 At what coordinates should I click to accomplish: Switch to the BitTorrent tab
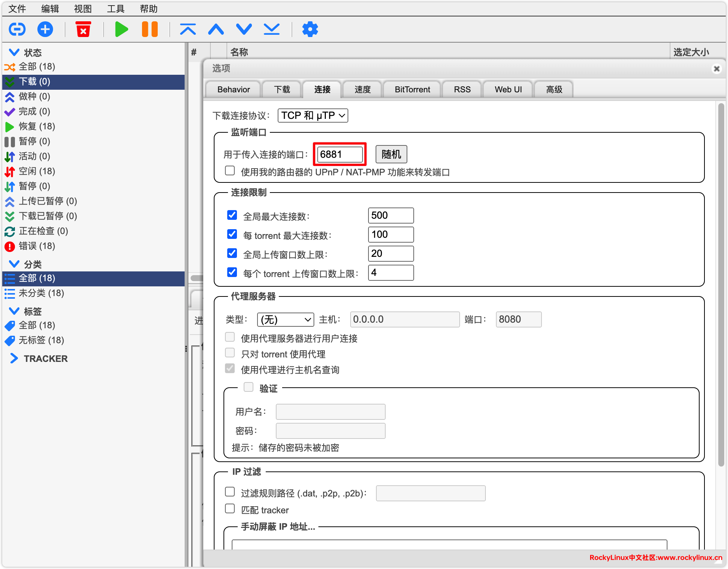(x=412, y=90)
